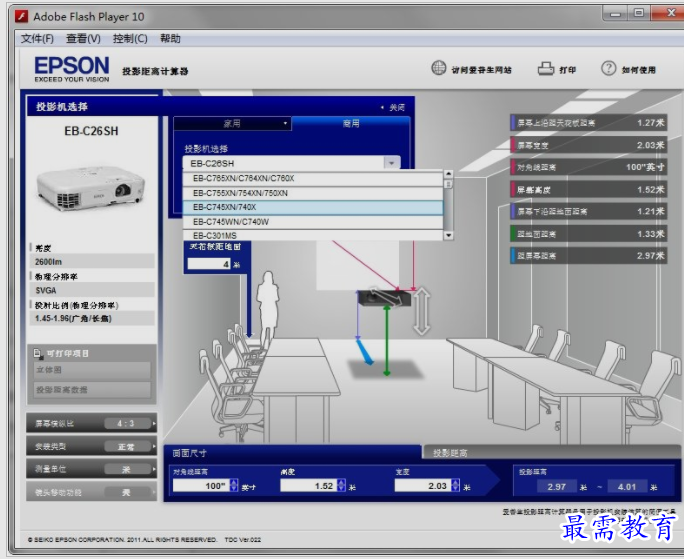Click the ceiling height input field showing 4
Image resolution: width=684 pixels, height=559 pixels.
[209, 264]
